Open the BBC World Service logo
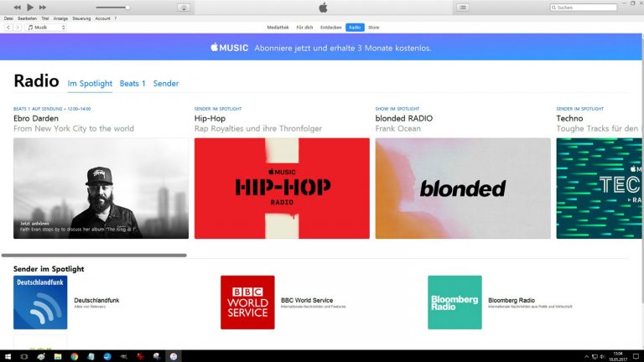 pos(247,302)
